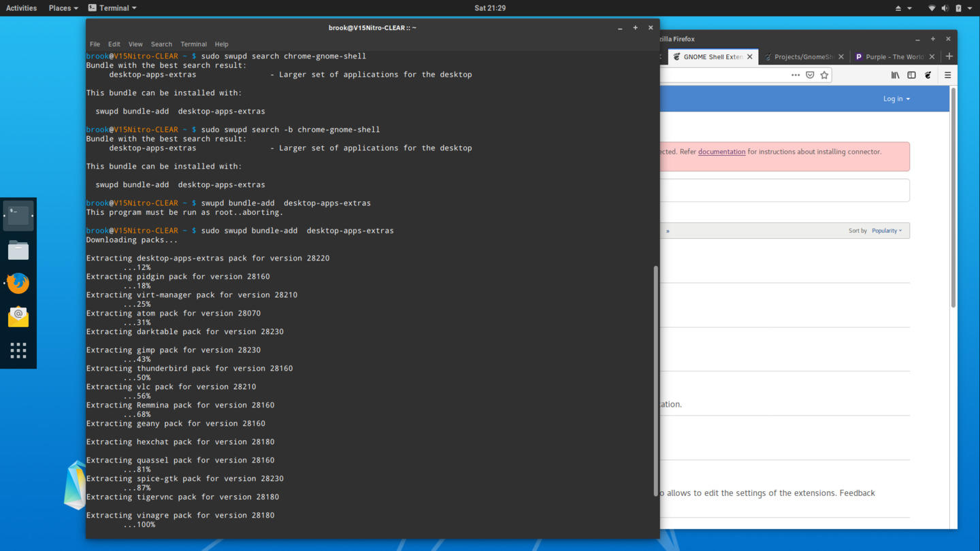Click the volume icon in the top bar
Screen dimensions: 980x551
(x=945, y=8)
